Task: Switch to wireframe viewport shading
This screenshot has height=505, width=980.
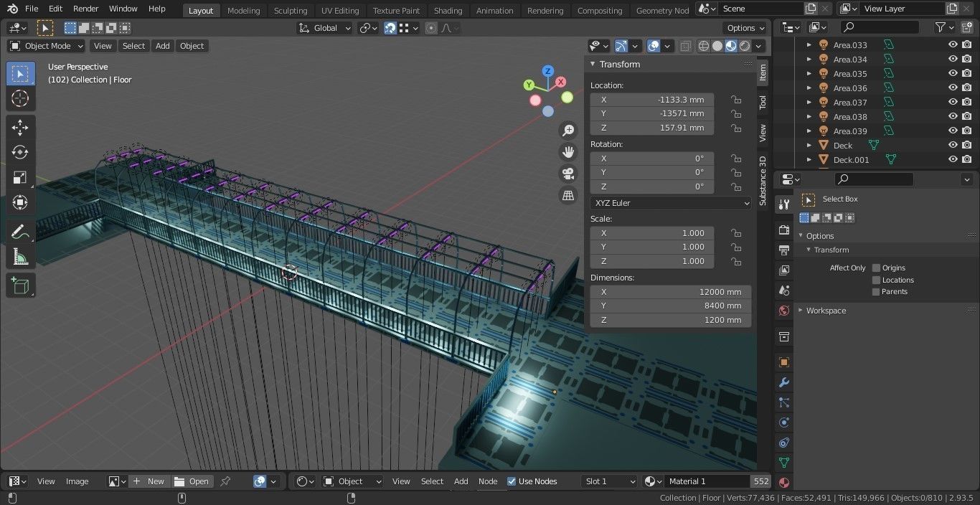Action: 704,46
